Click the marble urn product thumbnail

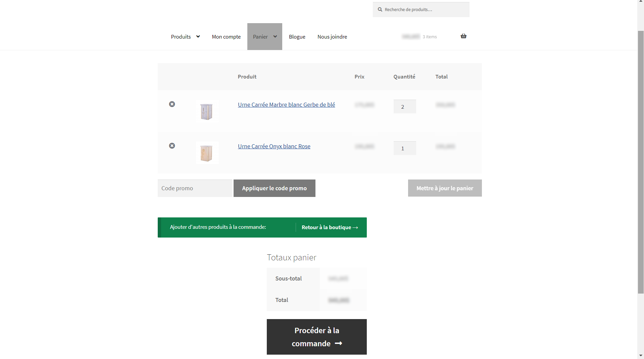coord(207,111)
